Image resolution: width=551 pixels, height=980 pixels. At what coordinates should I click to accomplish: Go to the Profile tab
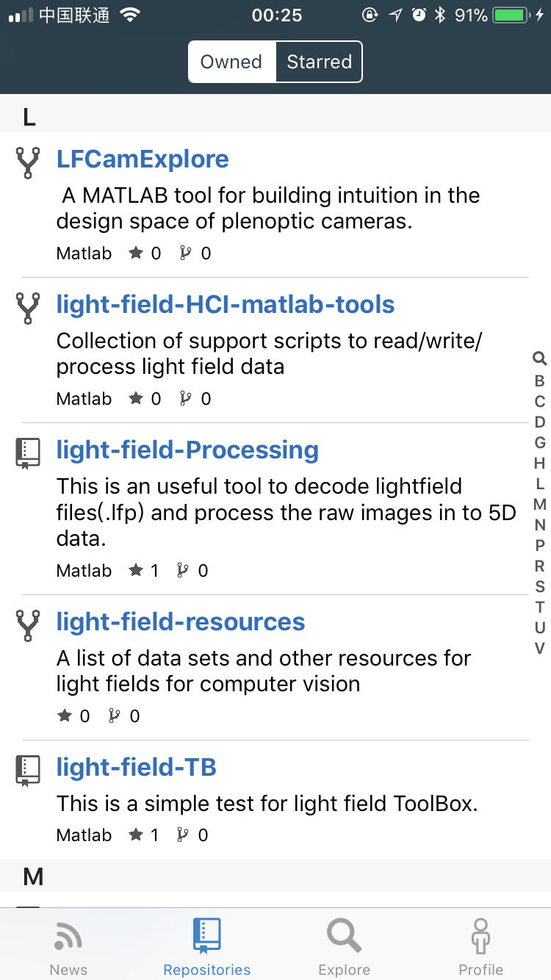(480, 947)
